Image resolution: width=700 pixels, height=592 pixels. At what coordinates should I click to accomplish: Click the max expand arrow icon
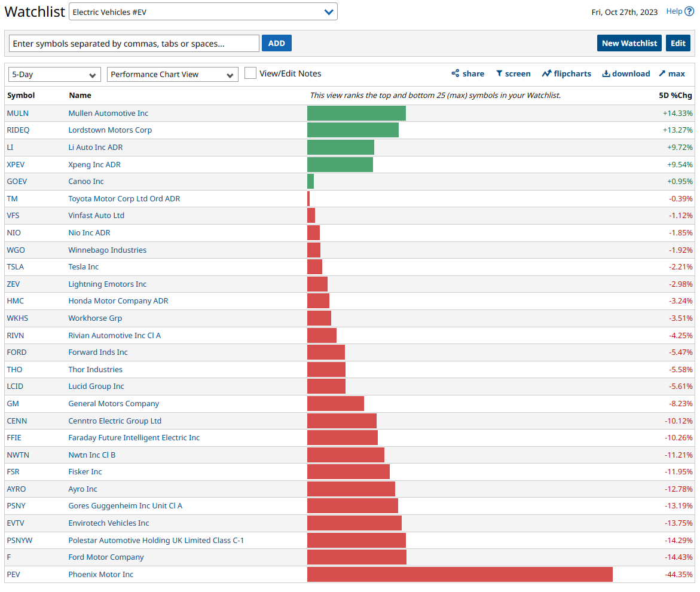662,73
